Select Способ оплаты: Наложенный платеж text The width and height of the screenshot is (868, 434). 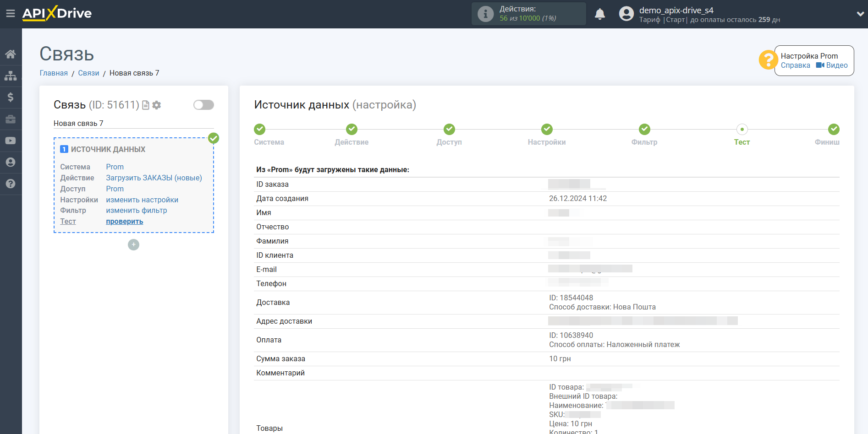coord(615,345)
